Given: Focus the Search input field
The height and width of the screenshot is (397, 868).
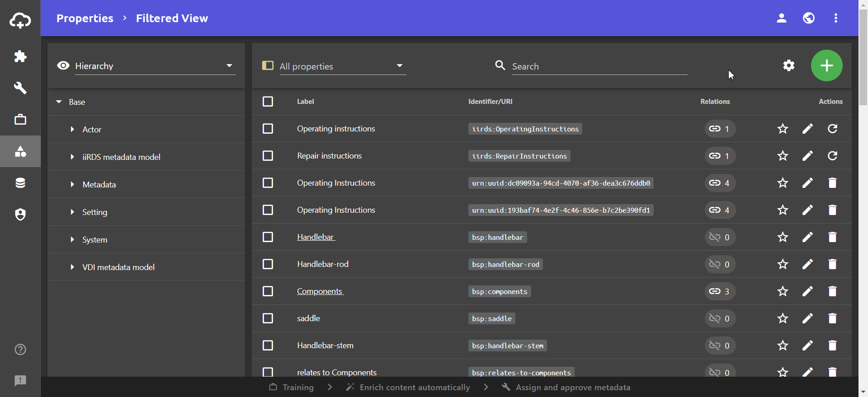Looking at the screenshot, I should click(x=599, y=66).
